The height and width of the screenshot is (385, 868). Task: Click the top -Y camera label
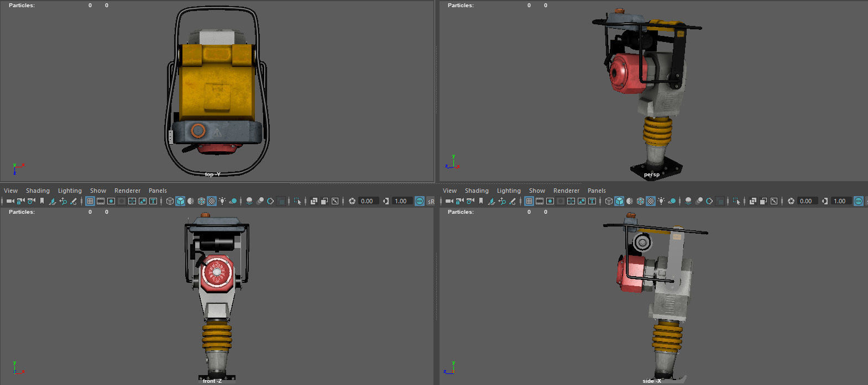[x=213, y=175]
